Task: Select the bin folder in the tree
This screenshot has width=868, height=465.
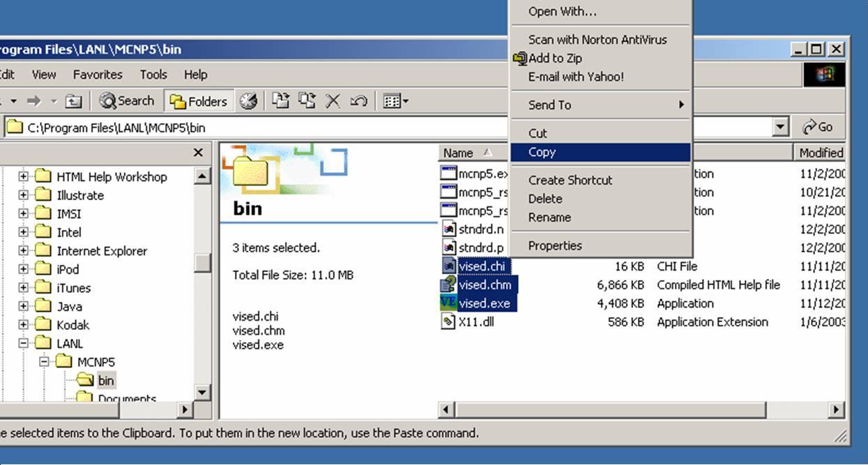Action: tap(105, 381)
